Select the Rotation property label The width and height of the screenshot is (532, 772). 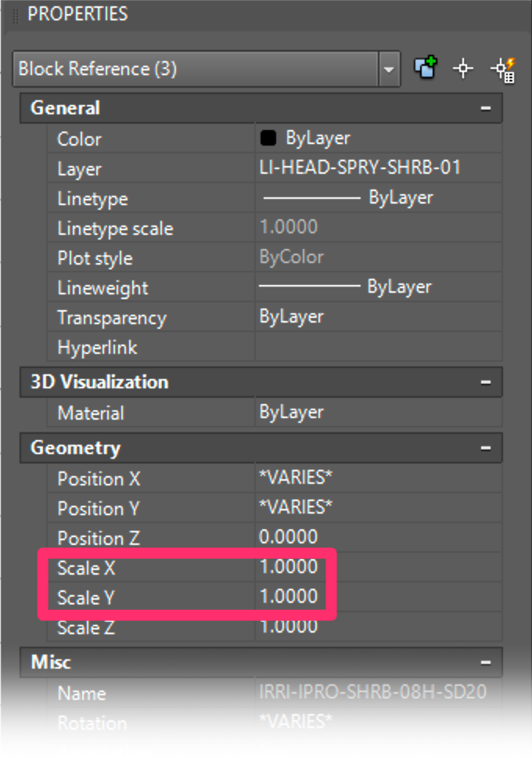pyautogui.click(x=92, y=723)
